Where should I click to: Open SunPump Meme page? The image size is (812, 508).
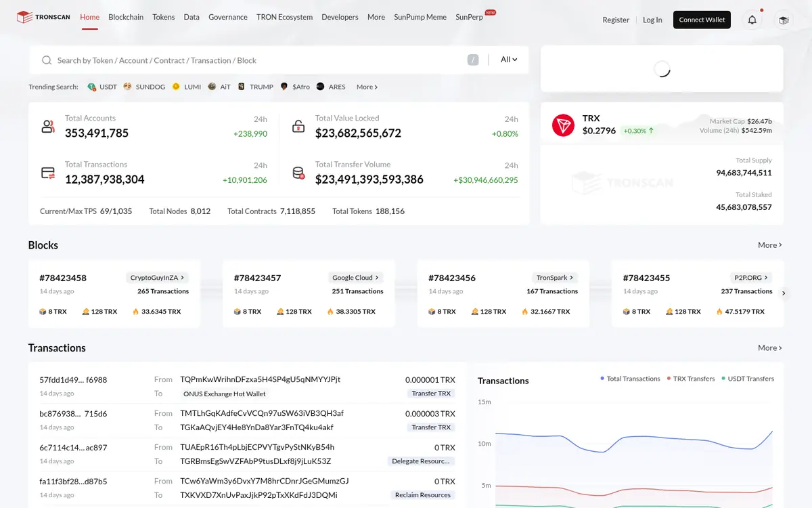[420, 17]
